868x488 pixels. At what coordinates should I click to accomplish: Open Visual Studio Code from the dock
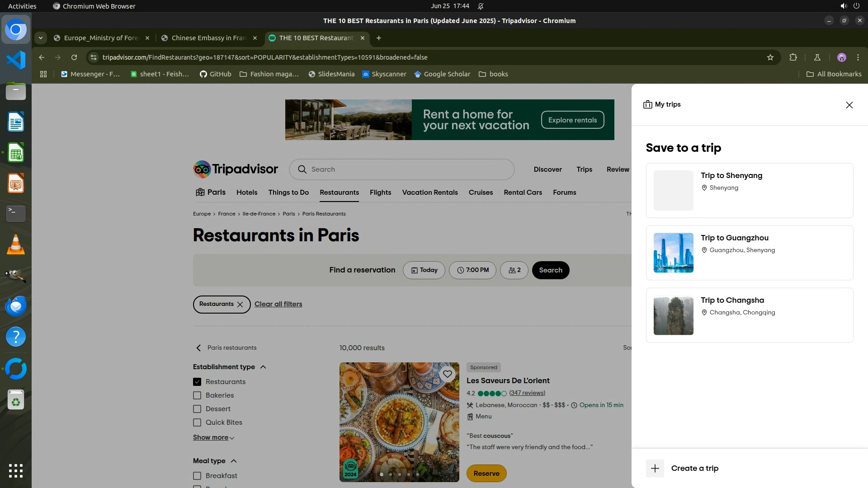pyautogui.click(x=16, y=60)
